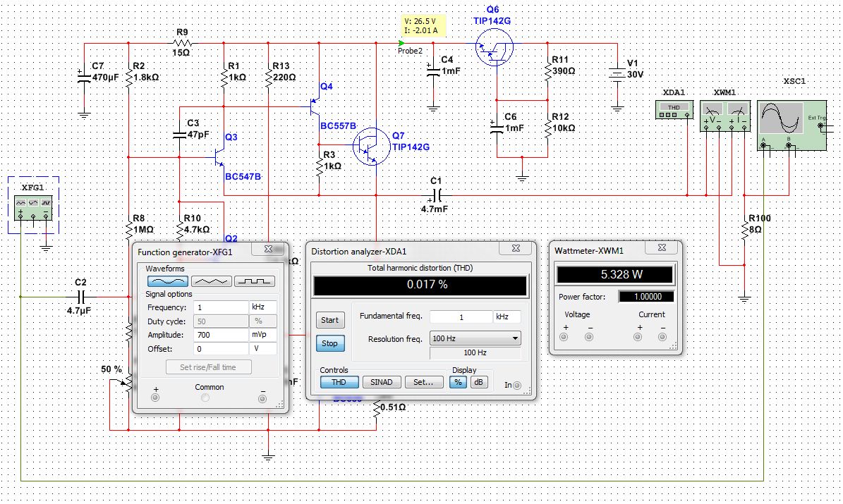This screenshot has height=504, width=843.
Task: Toggle dB display in distortion analyzer
Action: pyautogui.click(x=478, y=382)
